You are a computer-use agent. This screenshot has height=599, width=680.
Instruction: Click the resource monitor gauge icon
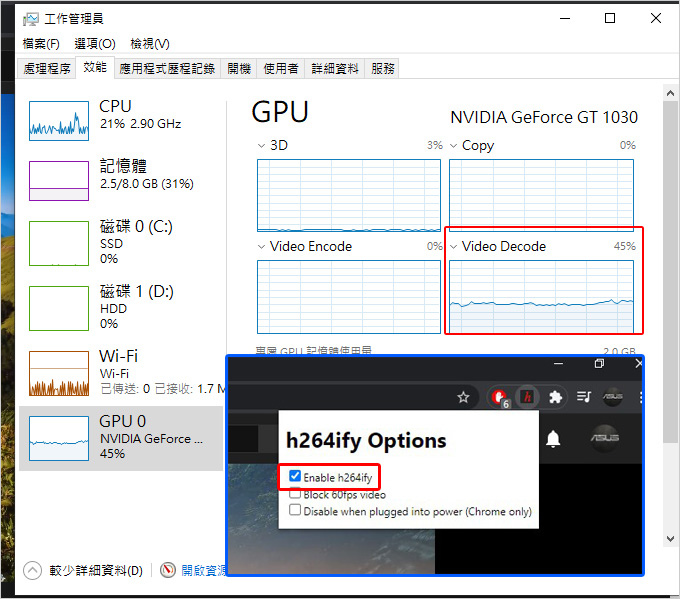click(x=168, y=570)
